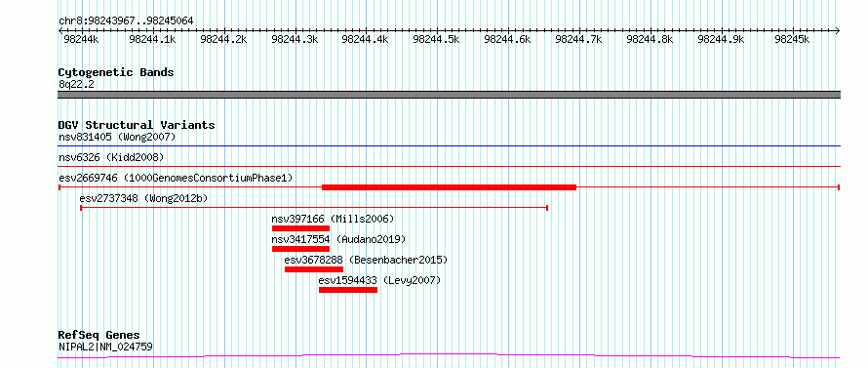This screenshot has height=368, width=868.
Task: Click the chr8:98243967..98245064 coordinates label
Action: click(x=126, y=21)
